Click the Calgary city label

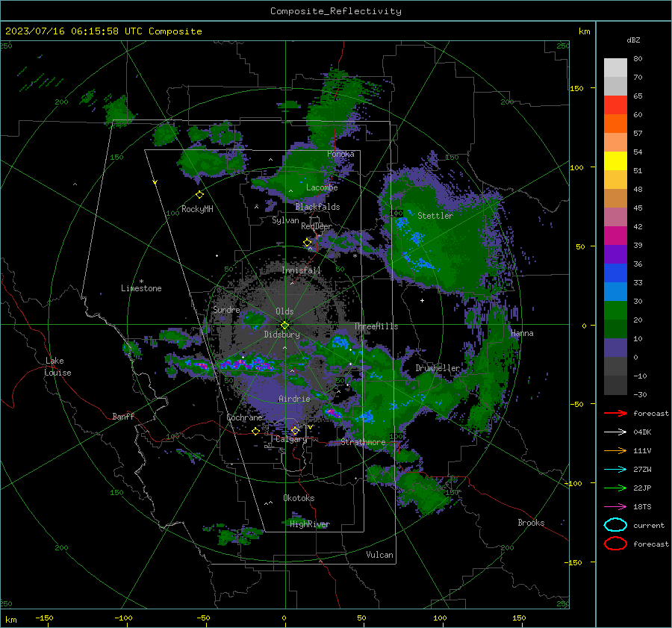(x=291, y=439)
